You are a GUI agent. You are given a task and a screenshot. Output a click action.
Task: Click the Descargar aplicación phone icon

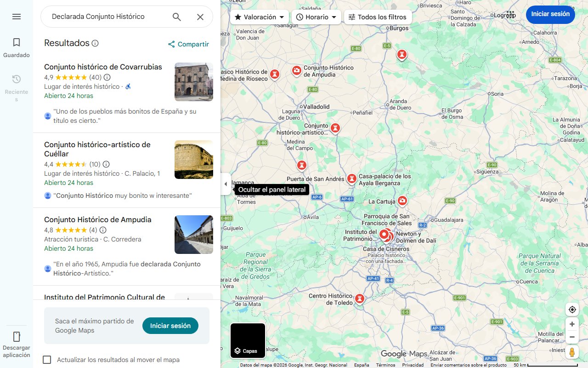pyautogui.click(x=17, y=337)
